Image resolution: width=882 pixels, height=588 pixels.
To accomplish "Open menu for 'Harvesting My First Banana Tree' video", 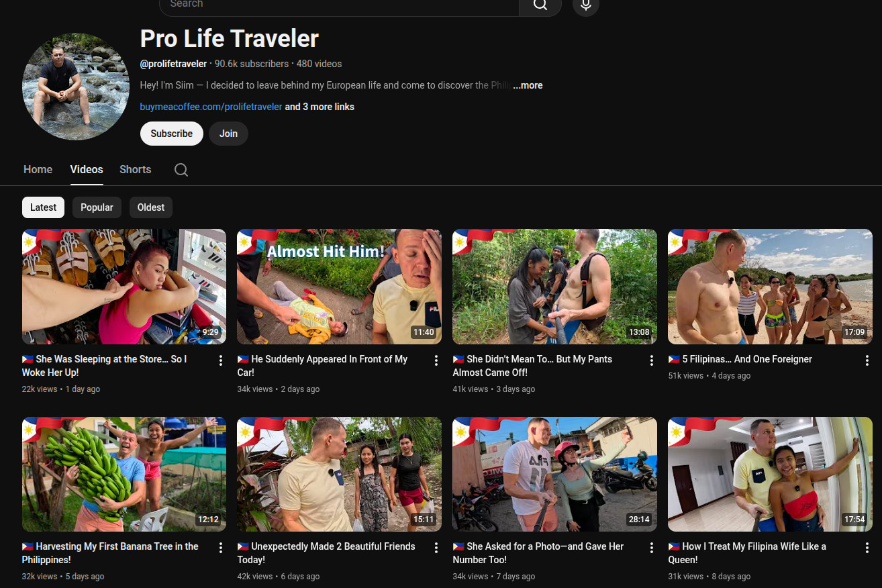I will pyautogui.click(x=221, y=548).
